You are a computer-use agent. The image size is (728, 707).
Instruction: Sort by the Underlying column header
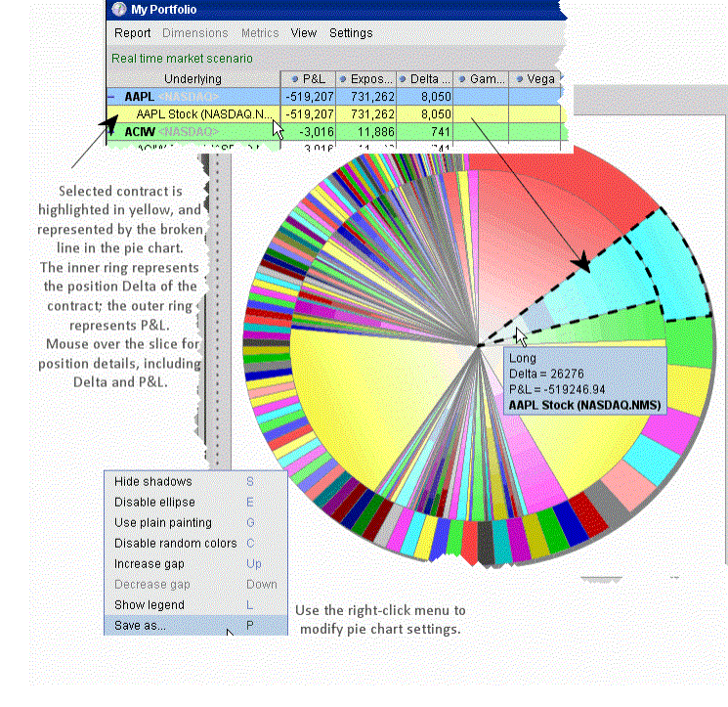(193, 79)
